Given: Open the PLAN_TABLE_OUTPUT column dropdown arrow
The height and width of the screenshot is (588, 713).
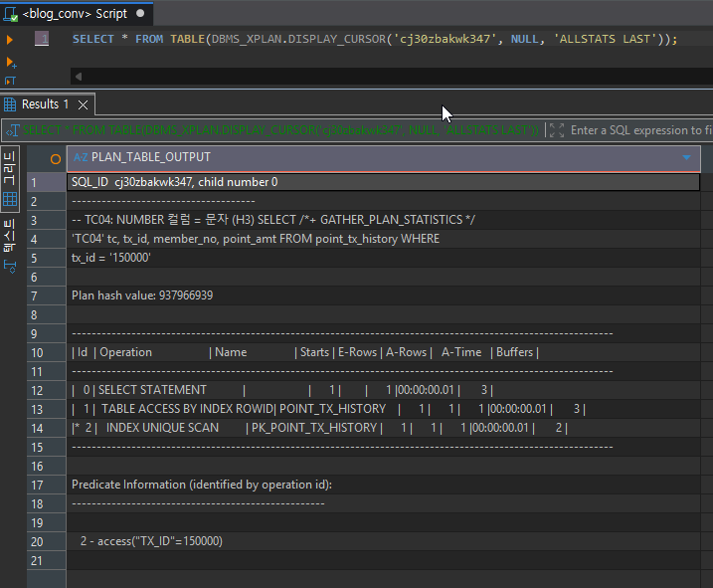Looking at the screenshot, I should 686,157.
